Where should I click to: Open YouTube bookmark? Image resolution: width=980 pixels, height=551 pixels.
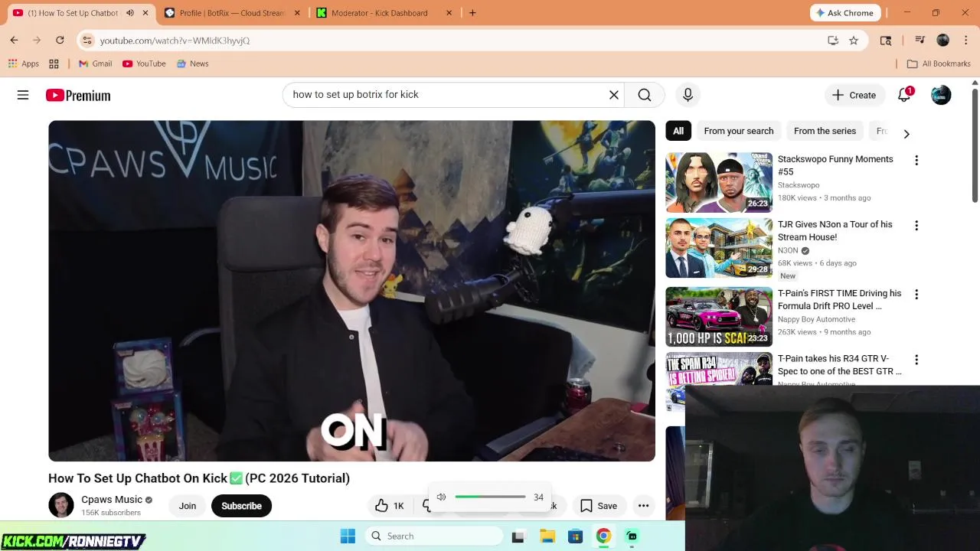144,64
